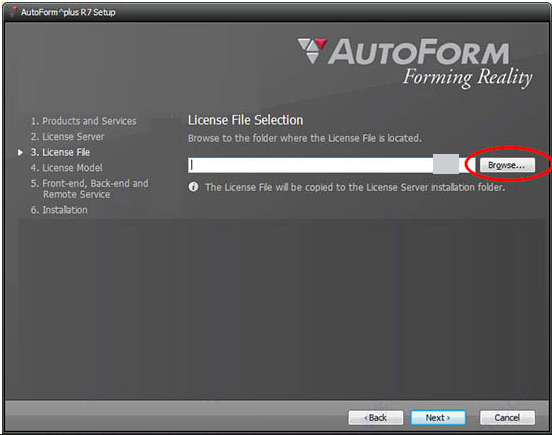Select step 3 License File
Screen dimensions: 552x435
pos(60,152)
